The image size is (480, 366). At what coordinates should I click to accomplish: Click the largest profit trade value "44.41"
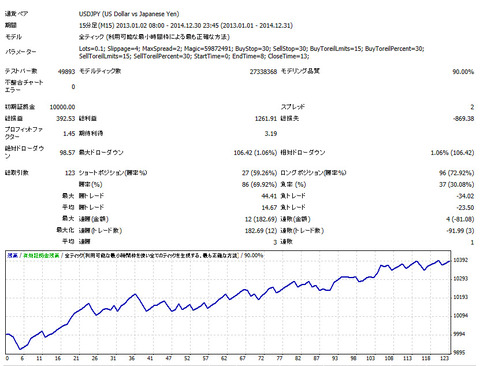click(x=269, y=196)
